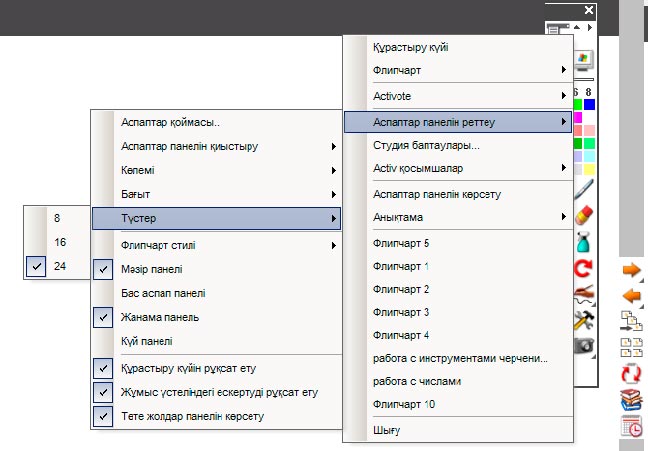Screen dimensions: 648x451
Task: Click the Camera snapshot tool
Action: 585,346
